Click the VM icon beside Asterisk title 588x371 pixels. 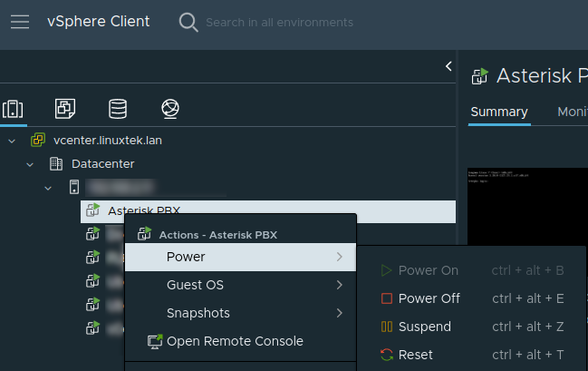point(480,76)
